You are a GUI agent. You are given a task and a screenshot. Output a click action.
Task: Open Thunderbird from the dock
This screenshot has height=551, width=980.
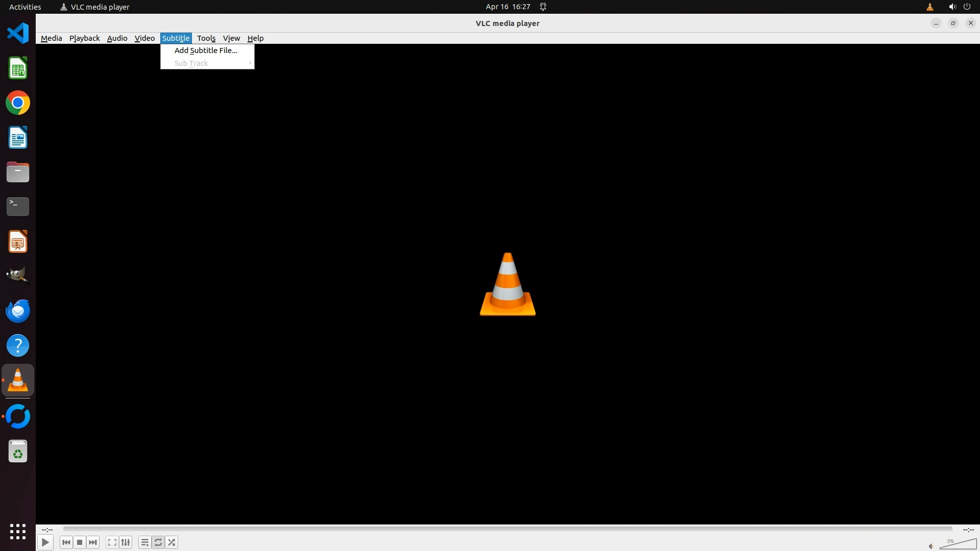pyautogui.click(x=18, y=311)
